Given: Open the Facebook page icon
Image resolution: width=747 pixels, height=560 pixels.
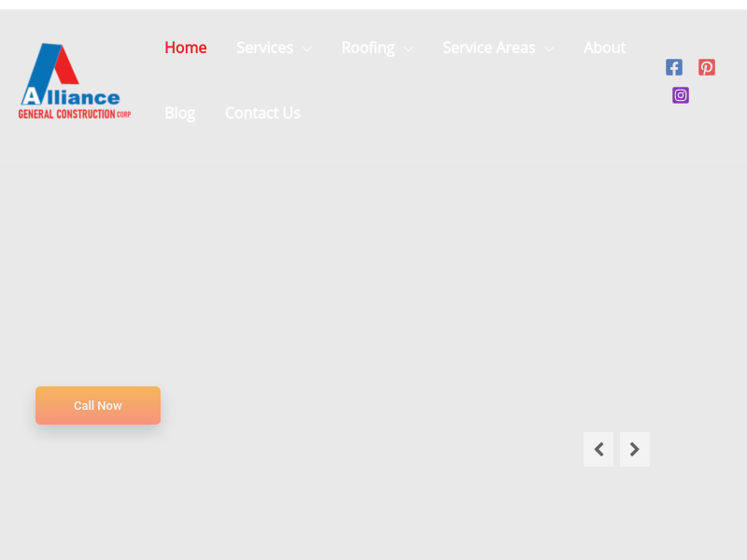Looking at the screenshot, I should click(x=674, y=67).
